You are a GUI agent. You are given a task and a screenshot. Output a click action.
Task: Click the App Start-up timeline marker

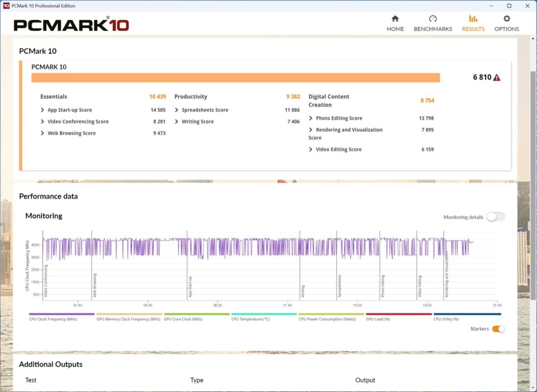[190, 287]
